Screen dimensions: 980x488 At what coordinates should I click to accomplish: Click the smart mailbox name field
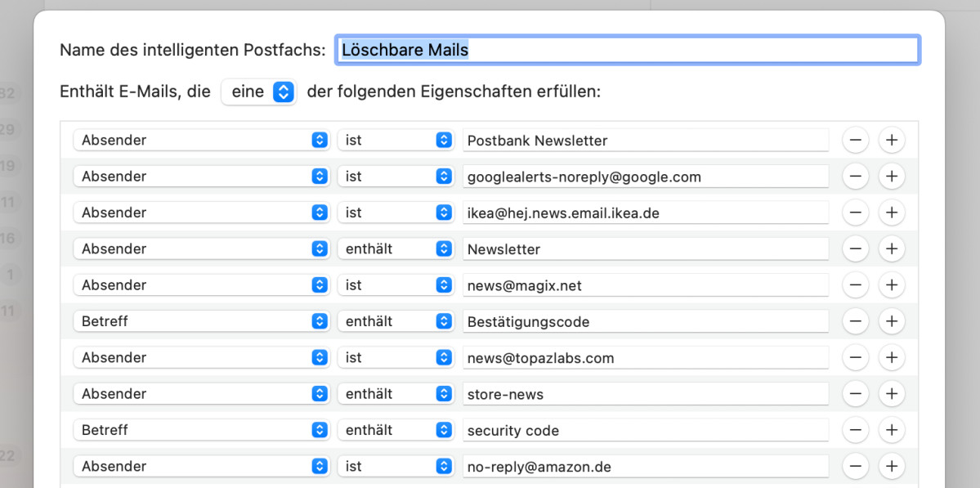coord(628,50)
